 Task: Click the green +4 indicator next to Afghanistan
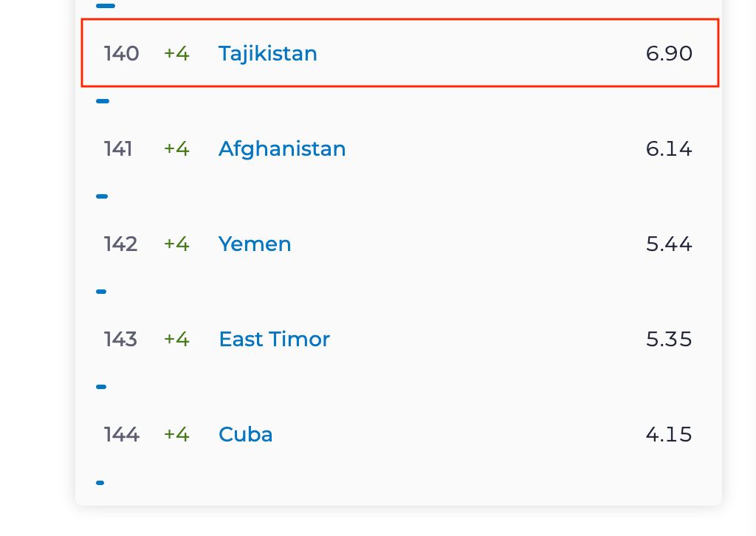click(x=176, y=148)
